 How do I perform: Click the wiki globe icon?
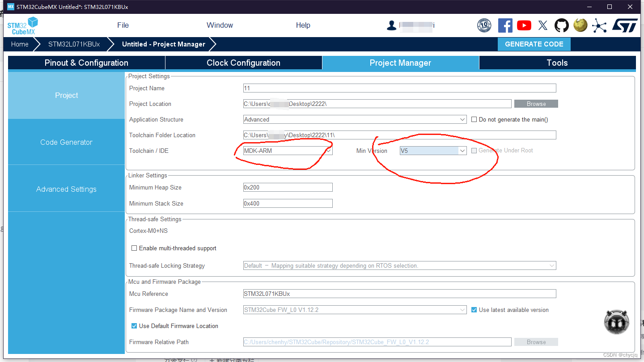pos(580,25)
